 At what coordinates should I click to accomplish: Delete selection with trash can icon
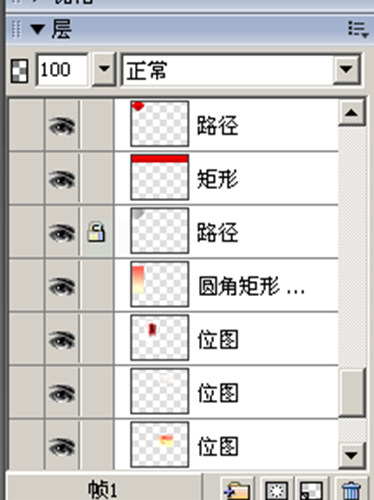pyautogui.click(x=351, y=490)
